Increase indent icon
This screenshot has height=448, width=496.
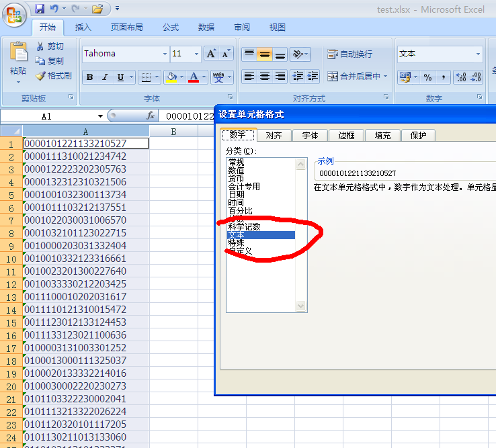click(x=313, y=77)
